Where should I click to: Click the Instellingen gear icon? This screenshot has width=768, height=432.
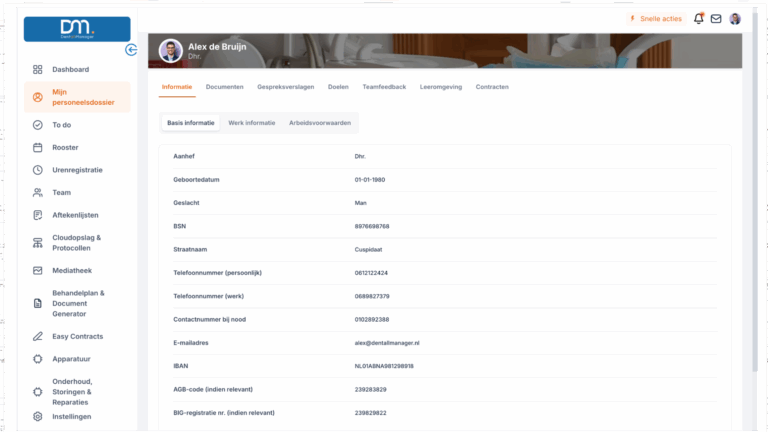point(38,416)
